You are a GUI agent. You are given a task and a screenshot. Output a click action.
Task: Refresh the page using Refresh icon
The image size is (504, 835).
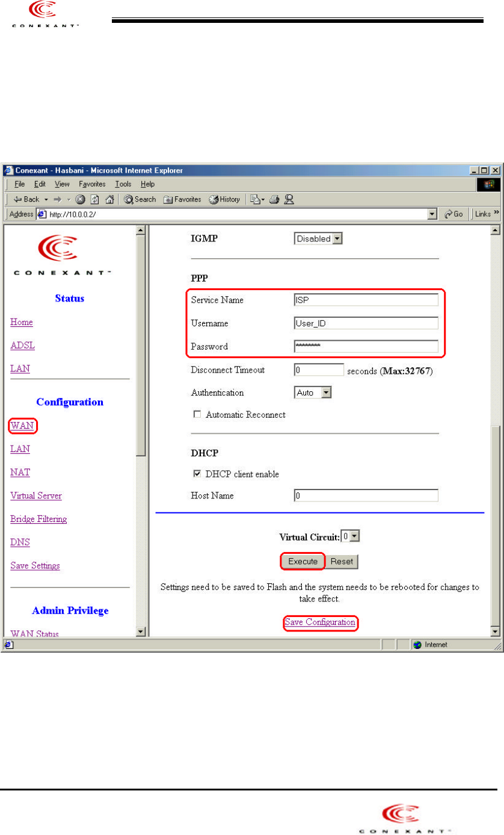coord(93,199)
